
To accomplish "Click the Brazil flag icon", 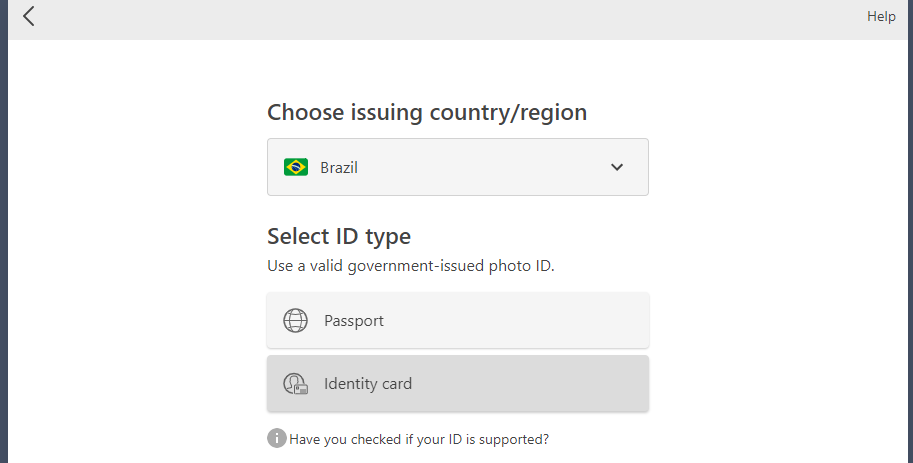I will (295, 167).
